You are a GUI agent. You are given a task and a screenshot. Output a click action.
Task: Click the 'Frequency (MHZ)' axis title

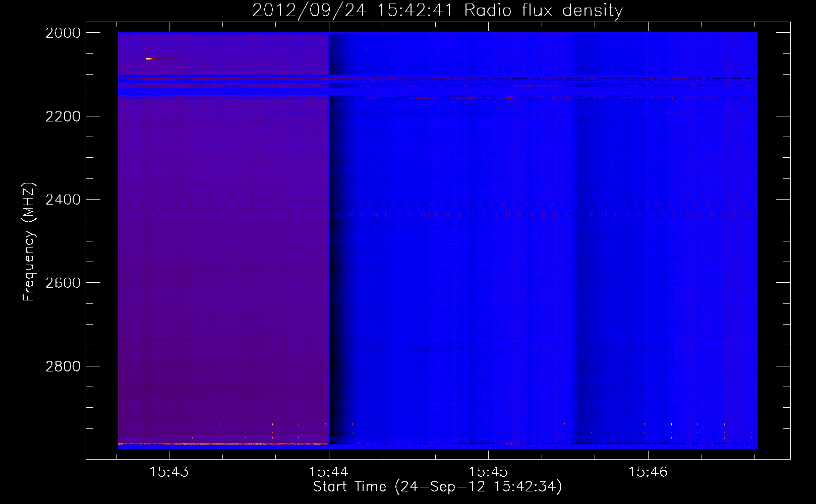pos(29,242)
